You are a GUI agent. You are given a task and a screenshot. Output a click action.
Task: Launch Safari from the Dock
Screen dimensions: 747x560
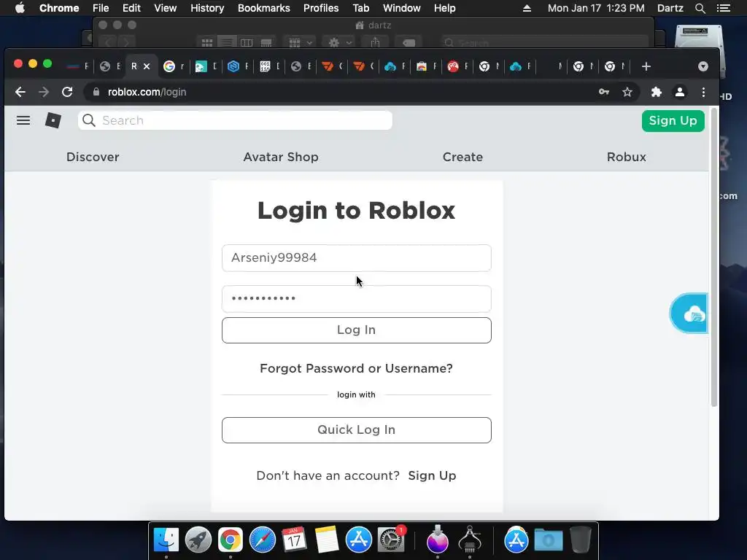pyautogui.click(x=263, y=540)
